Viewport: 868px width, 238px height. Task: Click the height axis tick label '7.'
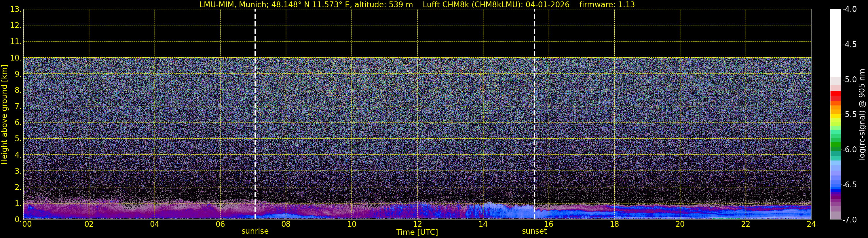18,107
